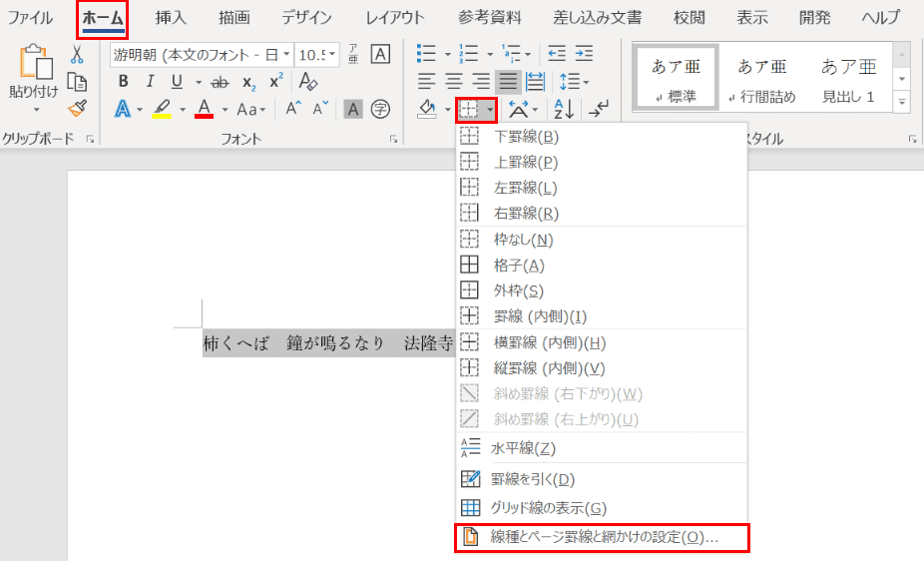
Task: Align text left
Action: tap(427, 81)
